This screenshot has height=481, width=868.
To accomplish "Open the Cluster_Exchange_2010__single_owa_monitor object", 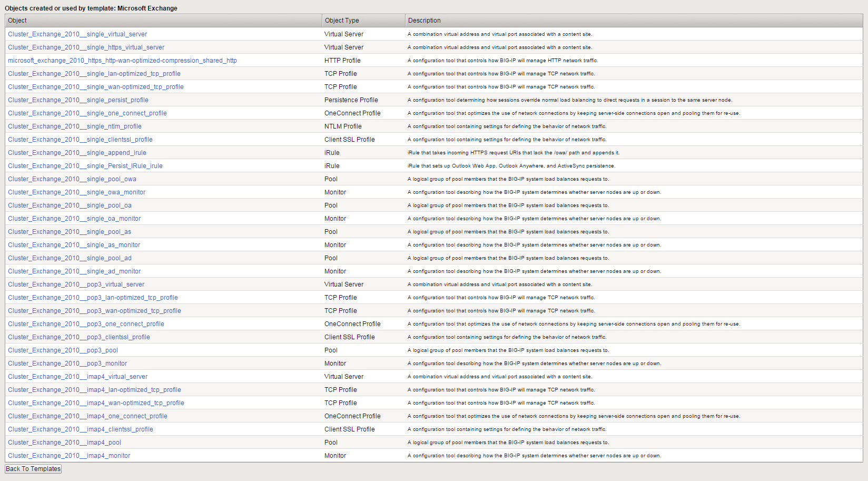I will coord(76,192).
